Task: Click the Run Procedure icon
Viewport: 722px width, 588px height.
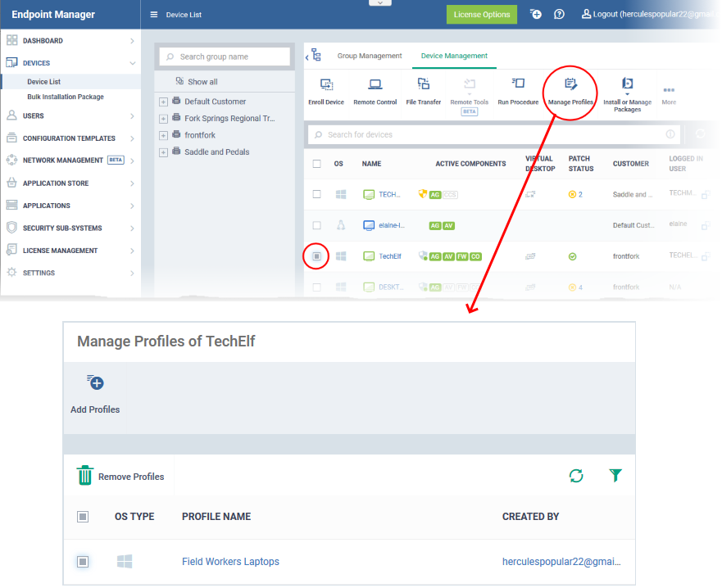Action: point(518,84)
